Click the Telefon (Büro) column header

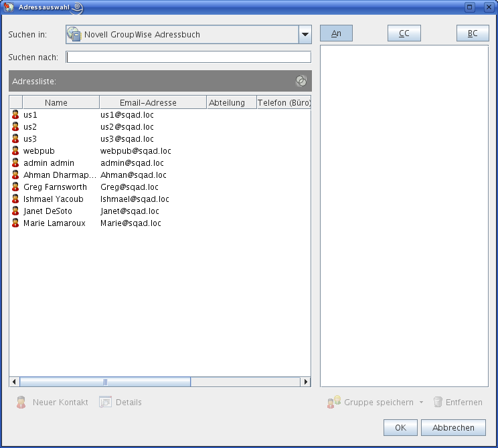point(284,102)
